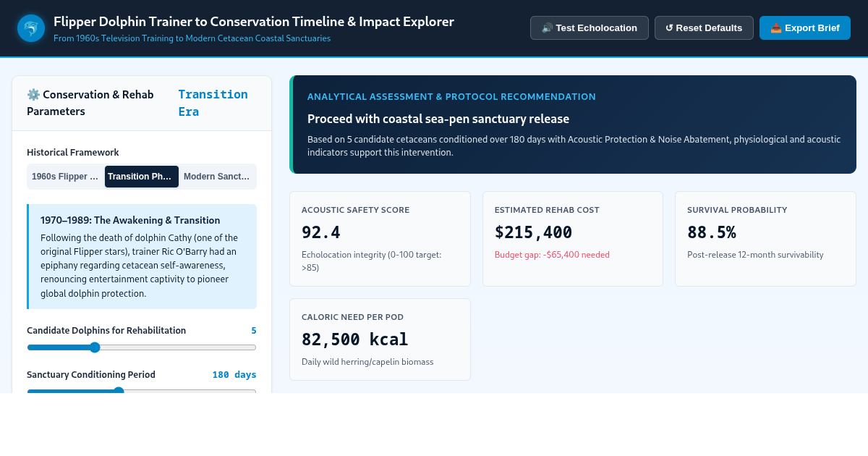Click the Acoustic Safety Score value 92.4

(321, 232)
